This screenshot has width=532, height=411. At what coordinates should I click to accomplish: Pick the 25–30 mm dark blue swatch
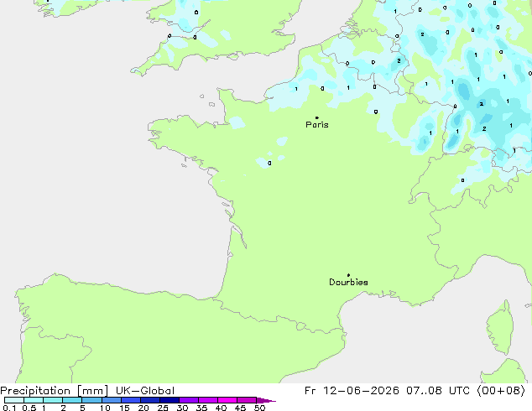click(x=169, y=400)
